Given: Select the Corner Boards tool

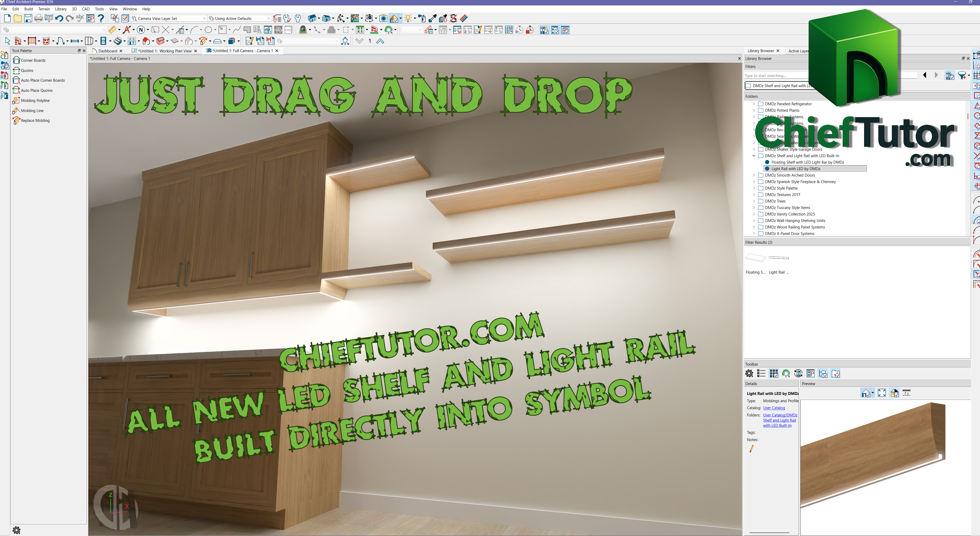Looking at the screenshot, I should pyautogui.click(x=33, y=60).
